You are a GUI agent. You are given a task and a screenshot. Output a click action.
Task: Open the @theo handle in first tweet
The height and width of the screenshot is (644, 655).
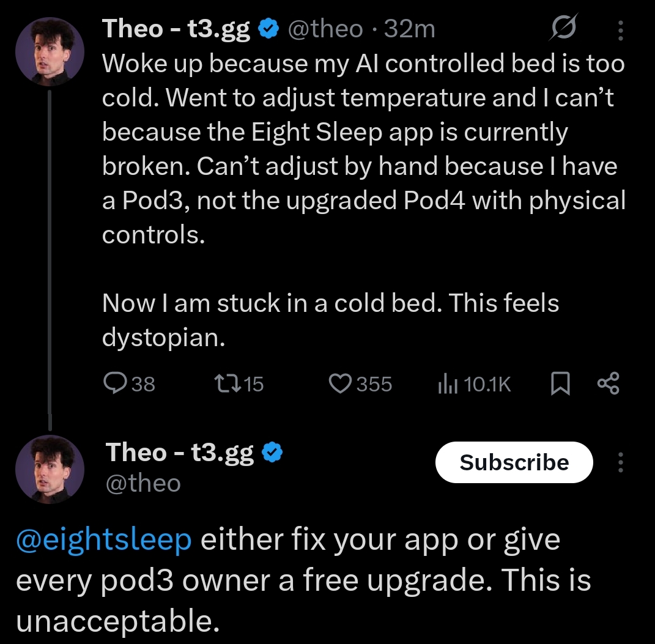click(x=324, y=29)
